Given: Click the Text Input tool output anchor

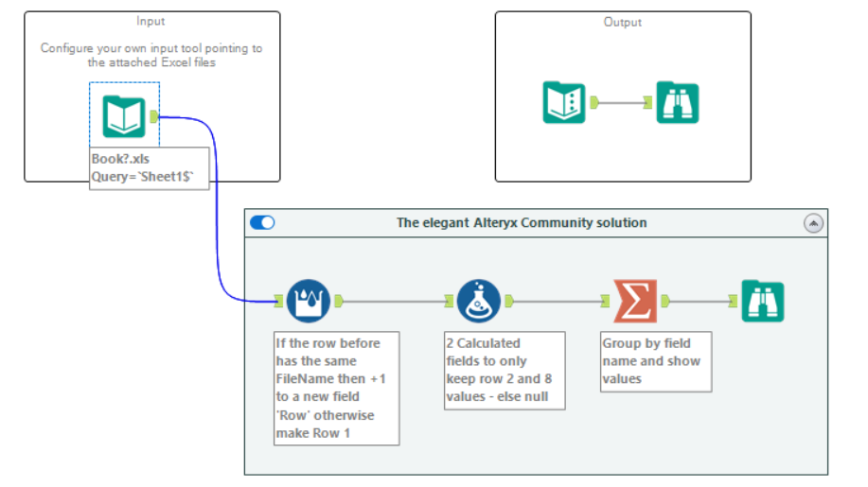Looking at the screenshot, I should point(594,102).
